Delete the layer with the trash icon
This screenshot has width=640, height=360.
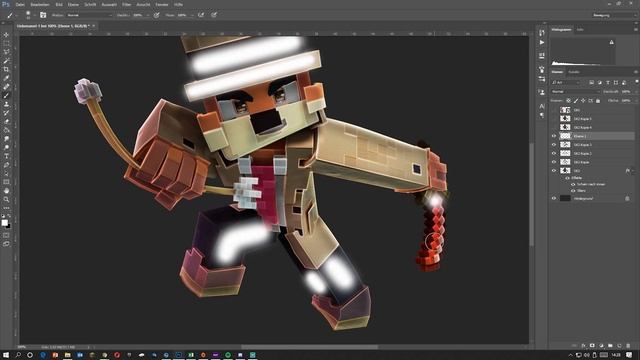(628, 346)
